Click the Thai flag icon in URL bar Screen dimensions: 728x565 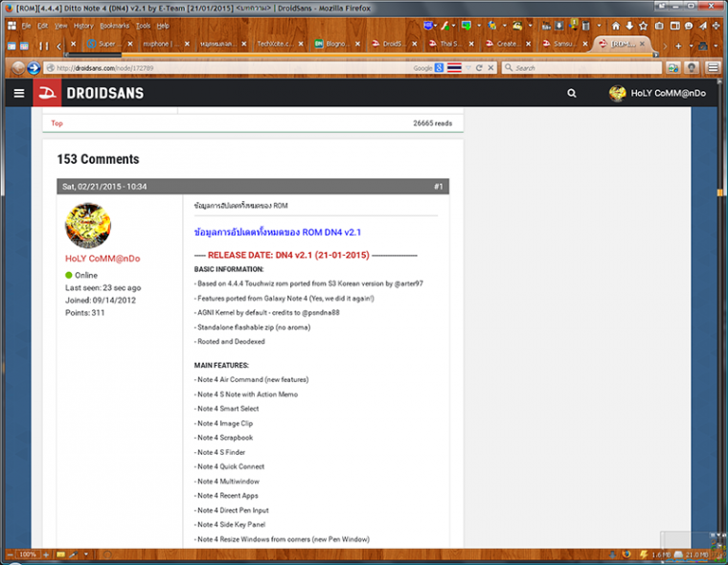[454, 68]
